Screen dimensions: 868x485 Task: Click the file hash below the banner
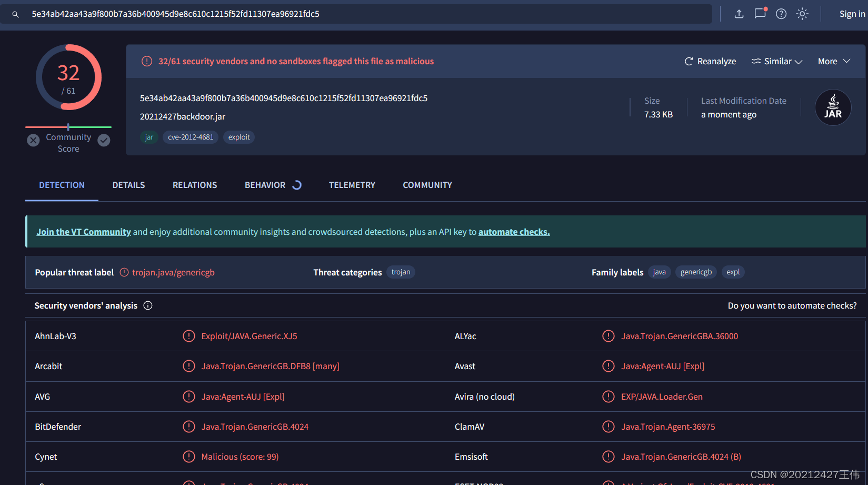tap(284, 98)
